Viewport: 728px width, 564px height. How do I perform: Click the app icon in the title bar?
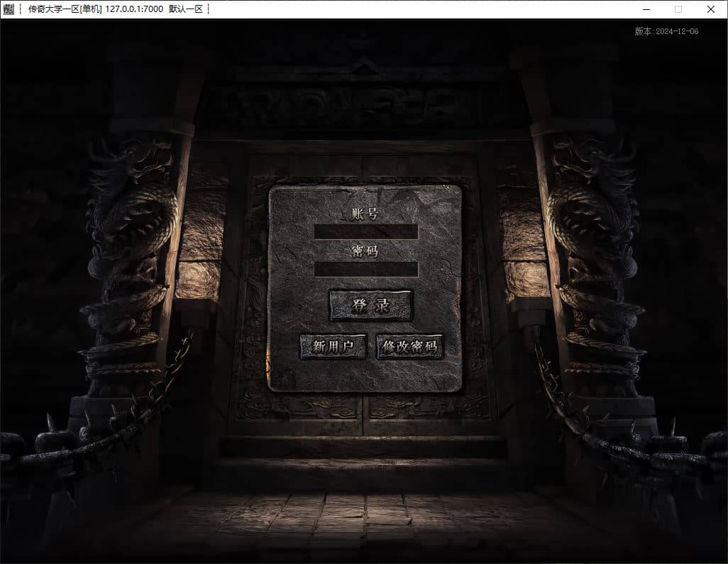(x=9, y=9)
